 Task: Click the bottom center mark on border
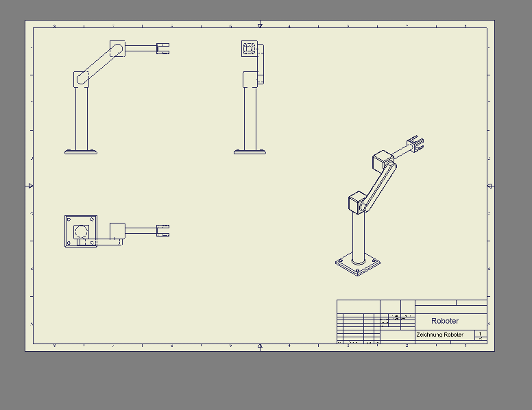[x=260, y=346]
